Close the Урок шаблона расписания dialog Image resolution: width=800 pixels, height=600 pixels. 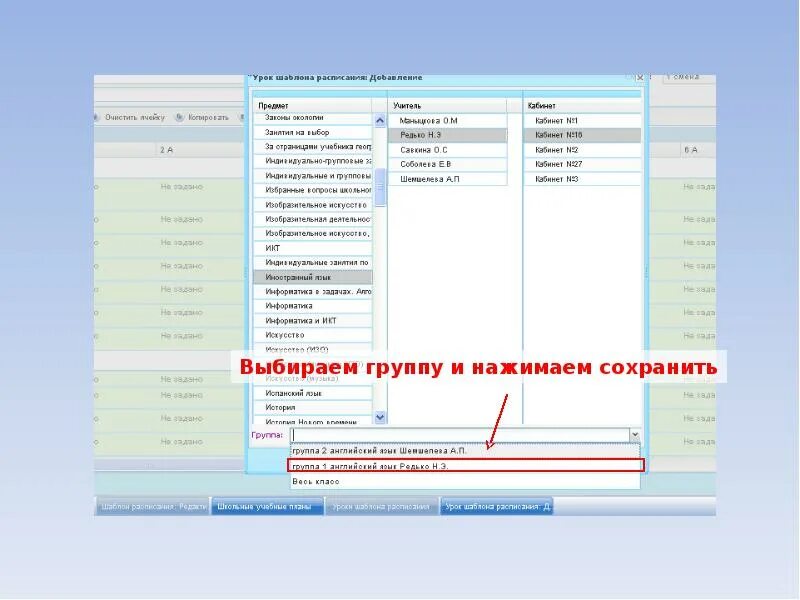639,78
